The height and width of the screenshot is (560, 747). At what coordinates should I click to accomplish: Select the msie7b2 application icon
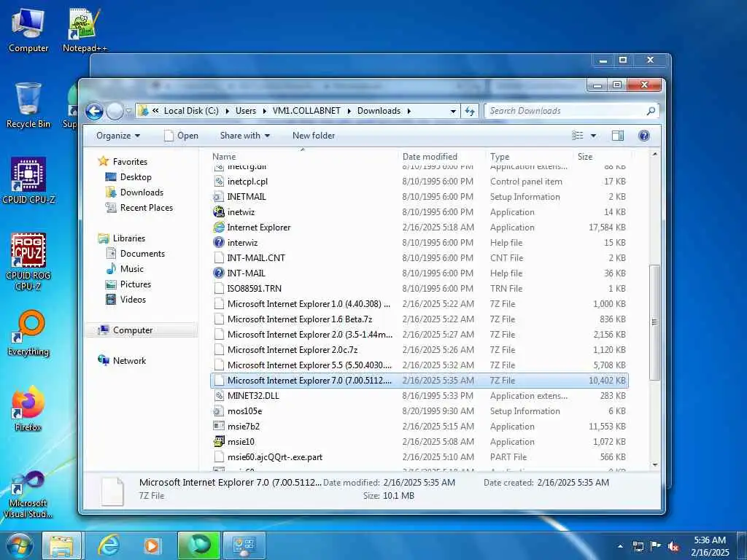click(219, 426)
